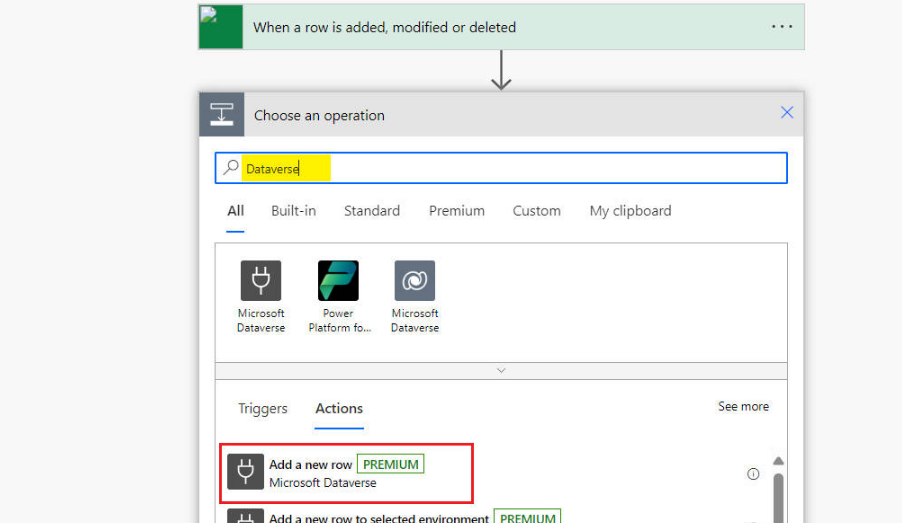Image resolution: width=902 pixels, height=523 pixels.
Task: Click the trigger step's green connector icon
Action: click(x=221, y=27)
